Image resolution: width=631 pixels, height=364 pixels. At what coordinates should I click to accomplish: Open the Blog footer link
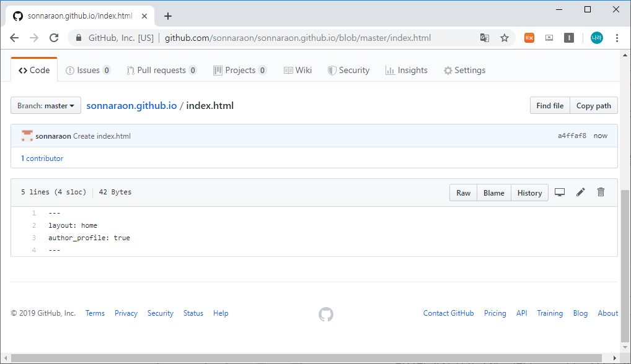click(x=580, y=313)
